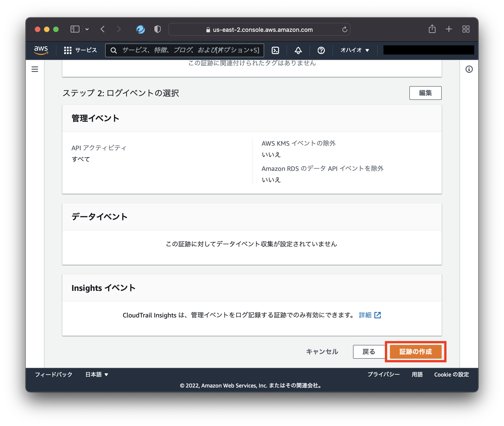
Task: Open the オハイオ region dropdown
Action: click(354, 50)
